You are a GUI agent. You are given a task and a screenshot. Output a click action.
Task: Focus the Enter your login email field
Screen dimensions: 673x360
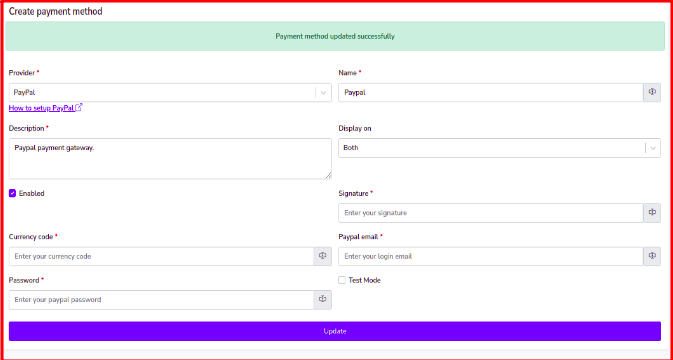(491, 256)
